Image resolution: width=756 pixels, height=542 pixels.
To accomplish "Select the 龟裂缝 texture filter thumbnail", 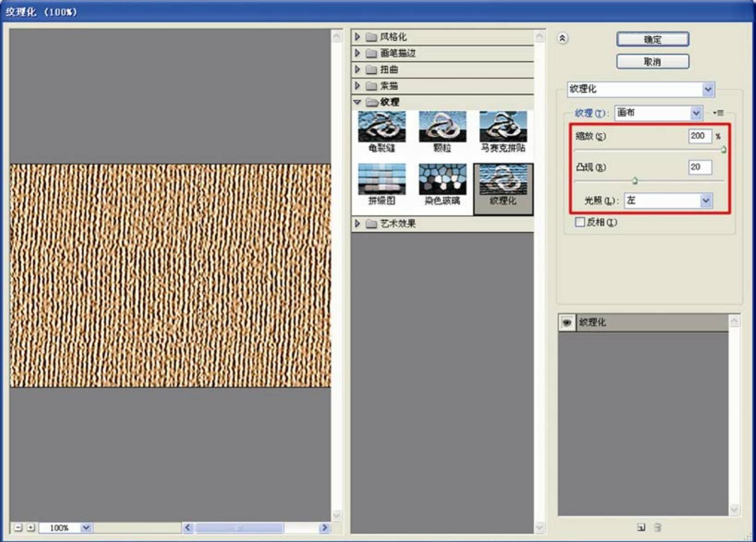I will 381,131.
